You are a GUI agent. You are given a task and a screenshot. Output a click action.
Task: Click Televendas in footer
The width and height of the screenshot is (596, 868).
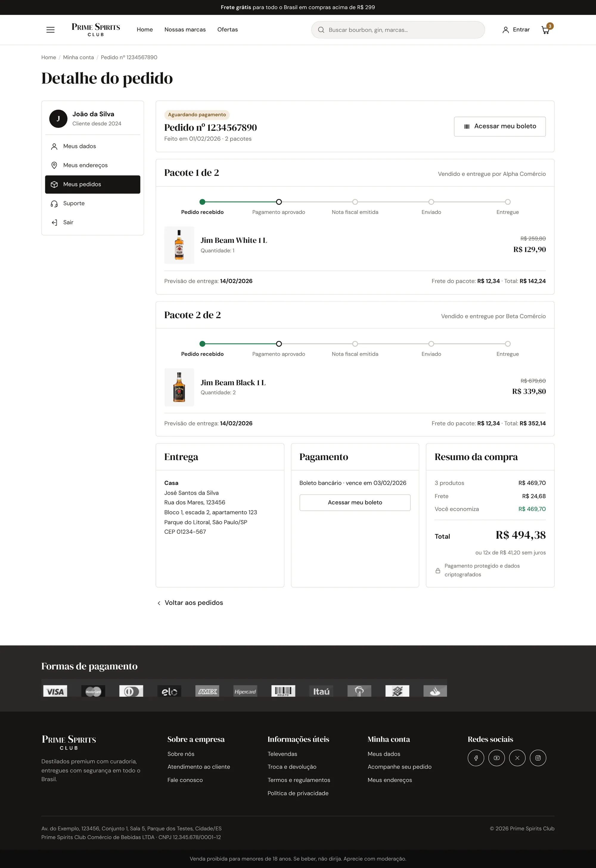pos(282,754)
